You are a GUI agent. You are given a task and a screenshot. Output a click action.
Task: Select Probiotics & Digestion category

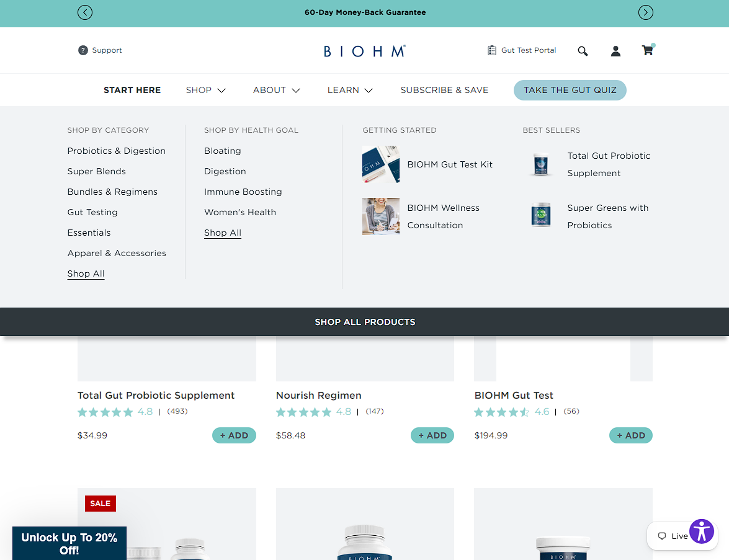(x=116, y=151)
